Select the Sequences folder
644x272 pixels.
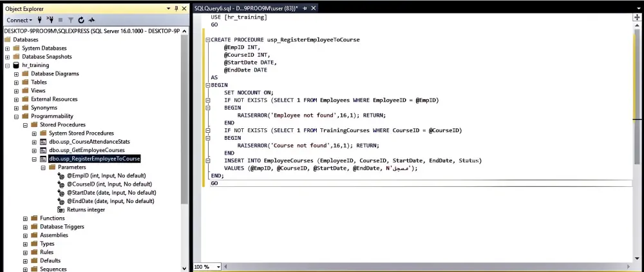[53, 269]
